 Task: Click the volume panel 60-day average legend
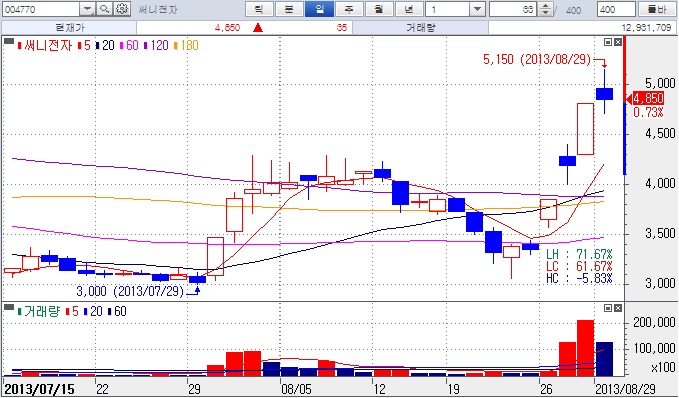click(117, 311)
